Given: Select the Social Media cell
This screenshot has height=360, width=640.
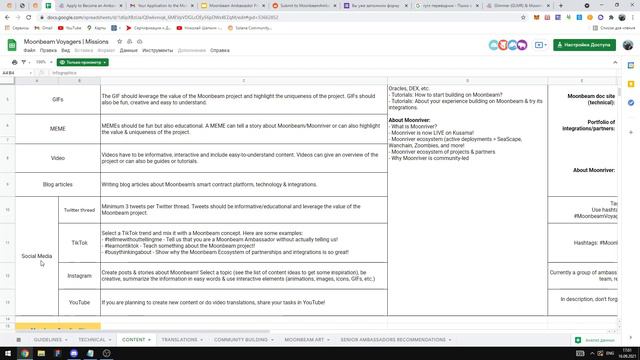Looking at the screenshot, I should 37,256.
